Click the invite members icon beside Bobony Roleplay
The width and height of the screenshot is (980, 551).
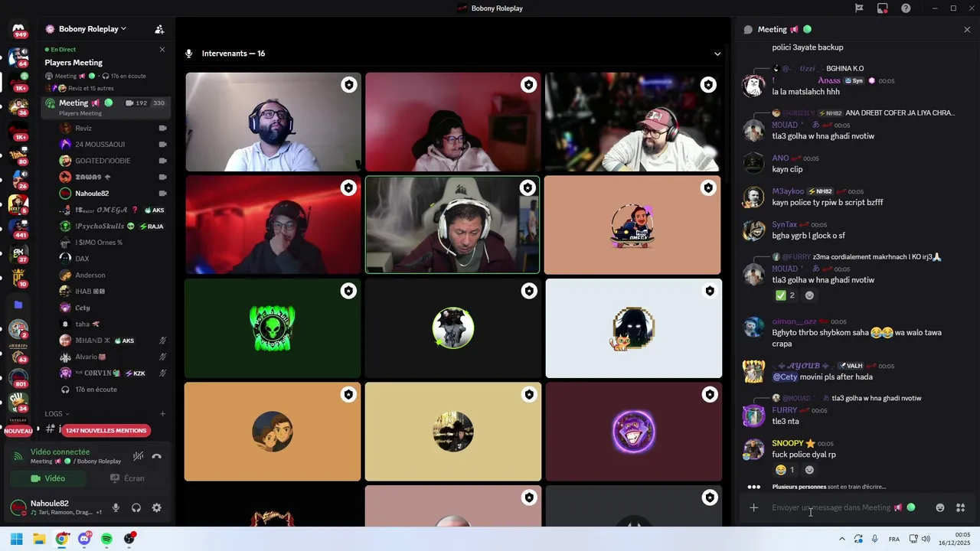159,29
